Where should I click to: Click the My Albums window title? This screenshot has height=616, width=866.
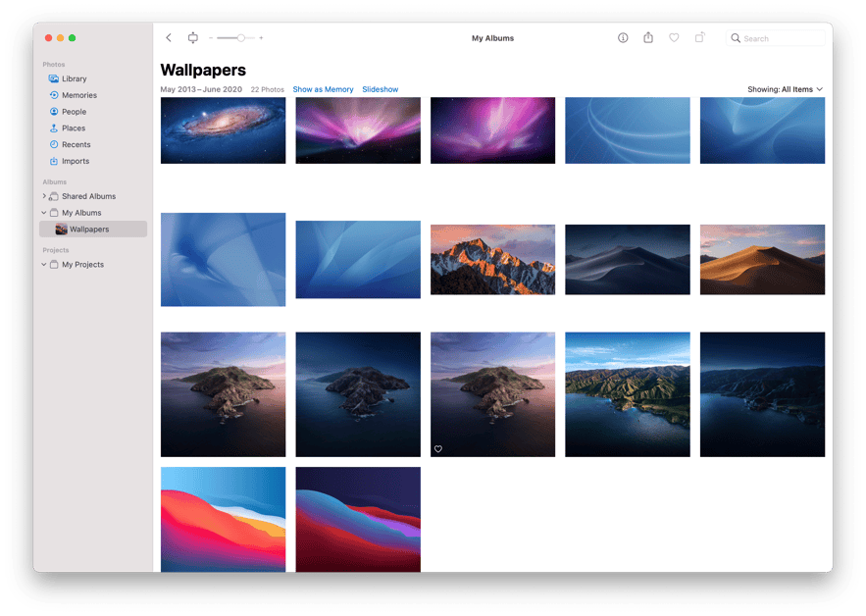click(x=492, y=38)
